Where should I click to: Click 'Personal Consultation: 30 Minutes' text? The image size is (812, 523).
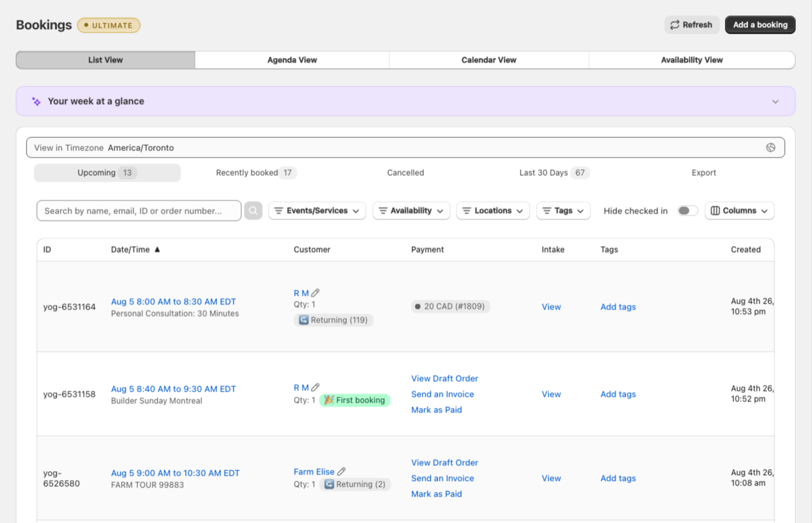175,313
